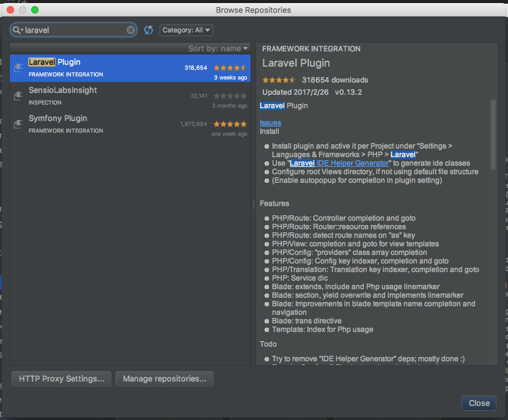The image size is (508, 420).
Task: Click "PHP: Service dic" feature line
Action: pyautogui.click(x=300, y=278)
